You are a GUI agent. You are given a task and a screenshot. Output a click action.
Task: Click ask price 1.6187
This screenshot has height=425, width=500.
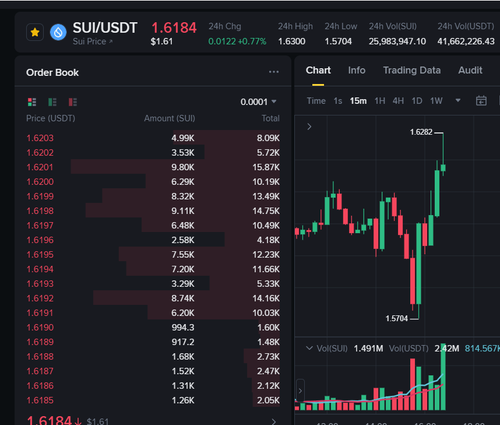click(40, 371)
